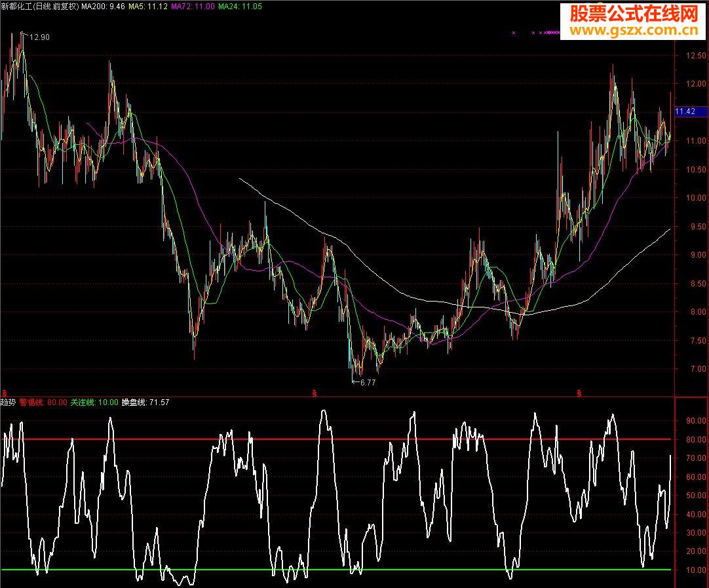Select the MA200: 9.46 indicator label
This screenshot has height=588, width=709.
[103, 7]
